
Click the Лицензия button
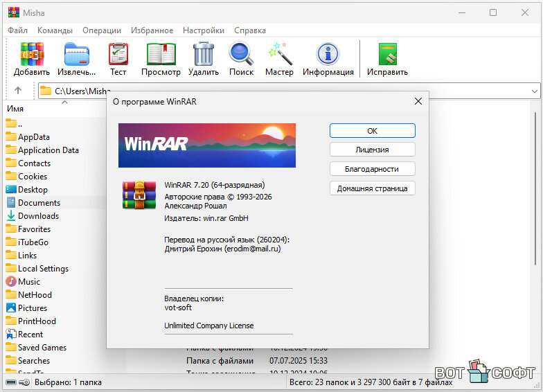pyautogui.click(x=372, y=150)
